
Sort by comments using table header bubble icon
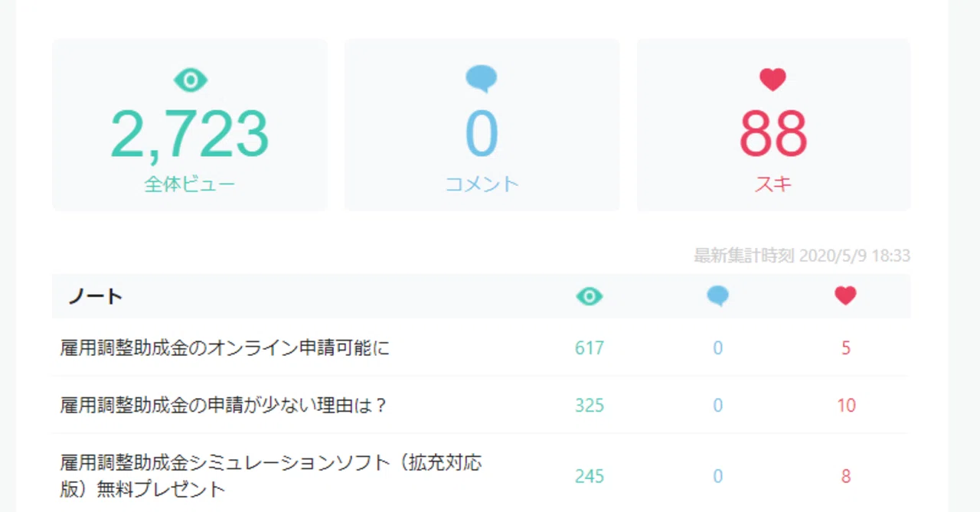pos(717,296)
